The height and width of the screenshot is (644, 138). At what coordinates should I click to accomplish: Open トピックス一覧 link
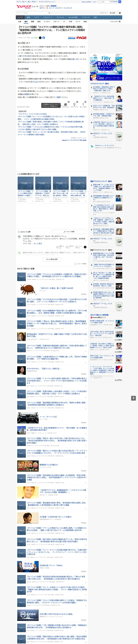pyautogui.click(x=115, y=22)
